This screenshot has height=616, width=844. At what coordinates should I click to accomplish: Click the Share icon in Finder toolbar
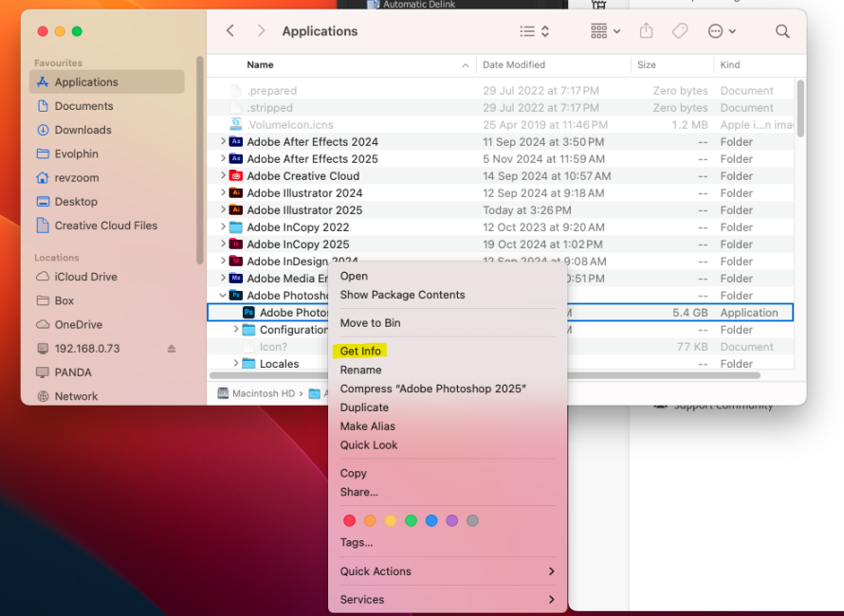[646, 31]
